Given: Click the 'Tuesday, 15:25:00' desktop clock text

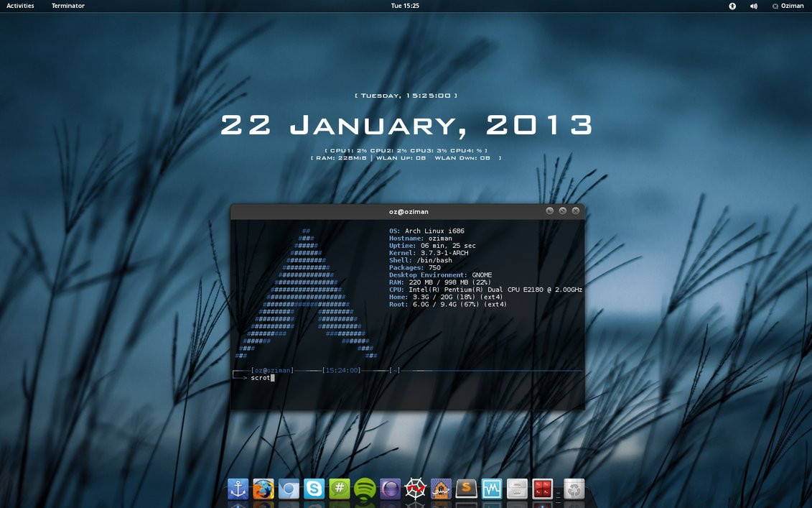Looking at the screenshot, I should click(406, 96).
